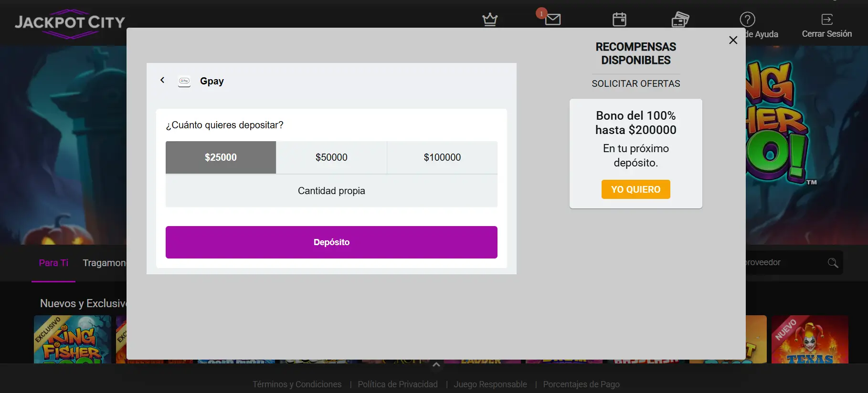Open the Texas game thumbnail marked Nuevo

tap(810, 340)
